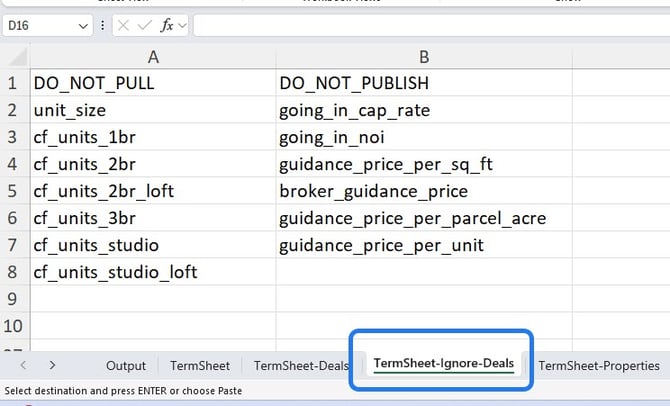The image size is (670, 406).
Task: Switch to the TermSheet sheet tab
Action: [x=200, y=366]
